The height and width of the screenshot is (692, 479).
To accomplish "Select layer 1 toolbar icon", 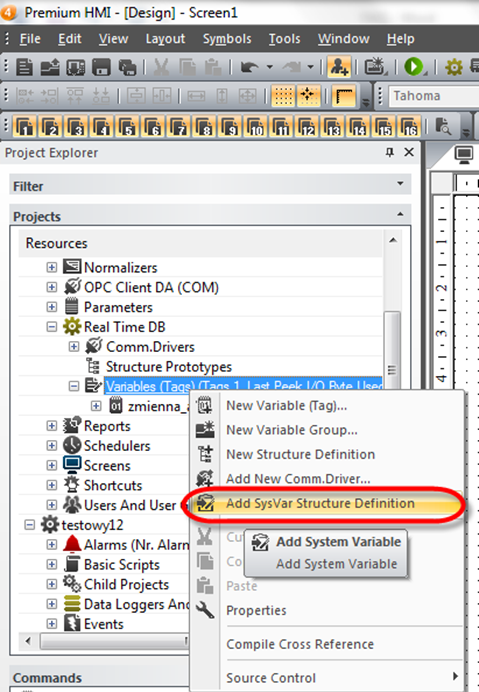I will 25,126.
